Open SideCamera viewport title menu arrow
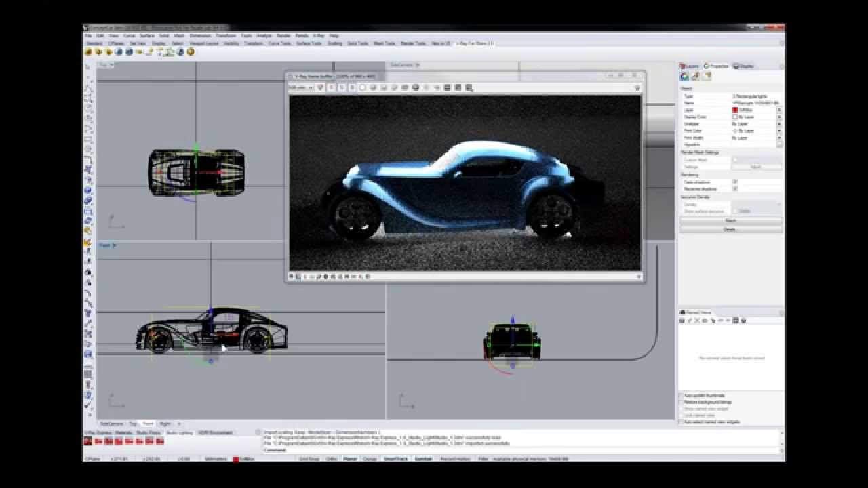Screen dimensions: 868x488 tap(418, 65)
